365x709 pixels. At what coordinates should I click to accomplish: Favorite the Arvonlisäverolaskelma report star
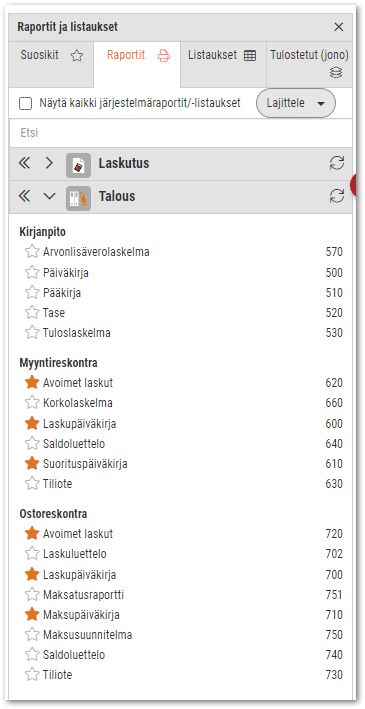pyautogui.click(x=32, y=251)
